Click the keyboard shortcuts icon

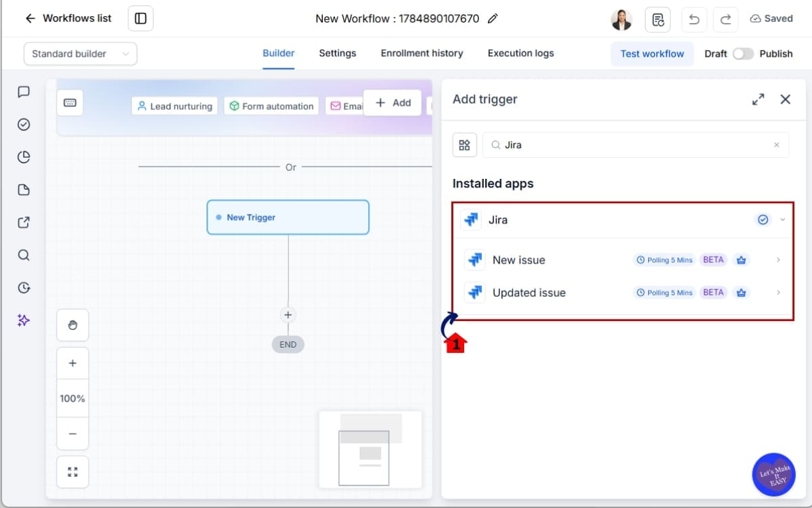(70, 103)
